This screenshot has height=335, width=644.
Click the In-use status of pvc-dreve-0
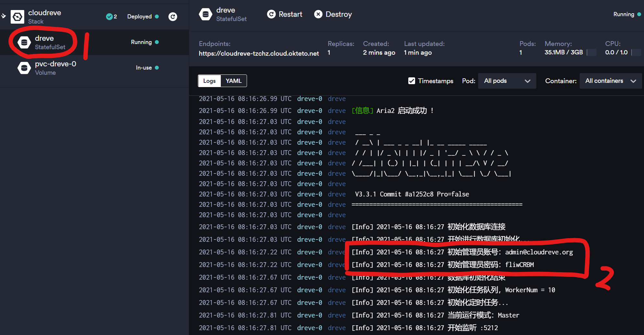tap(147, 68)
